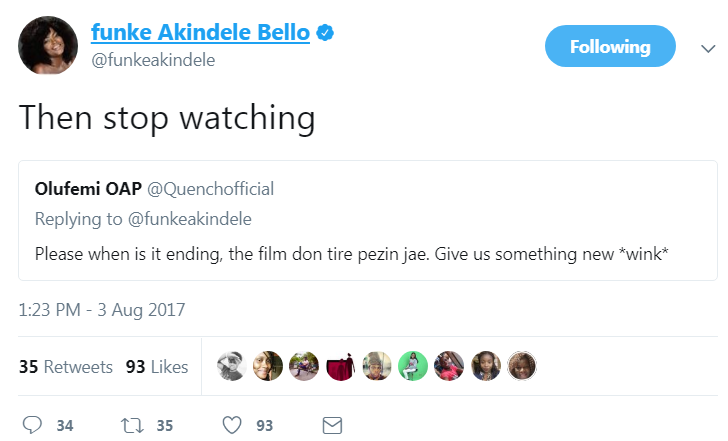Click the @Quenchofficial handle
The height and width of the screenshot is (441, 728).
point(210,189)
